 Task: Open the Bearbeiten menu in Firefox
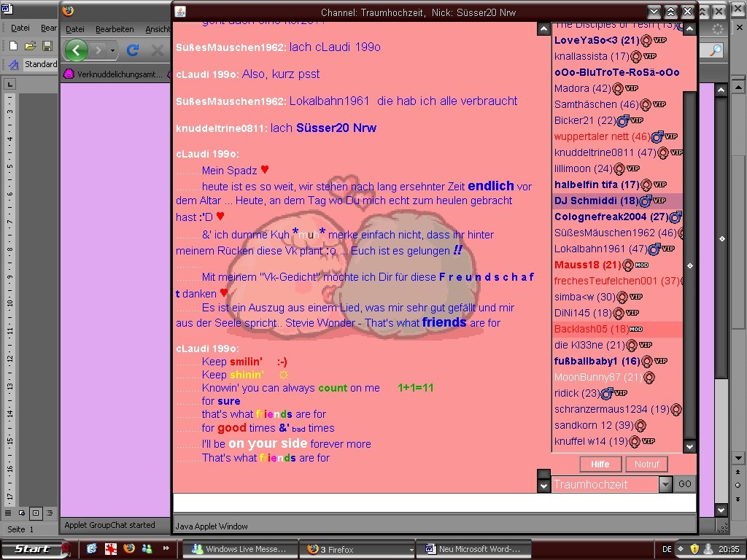(115, 29)
